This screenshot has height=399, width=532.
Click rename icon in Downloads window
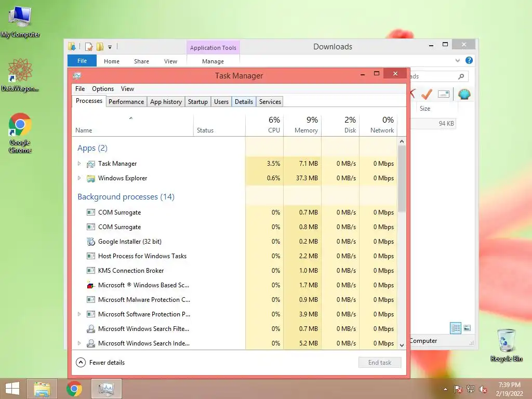444,94
